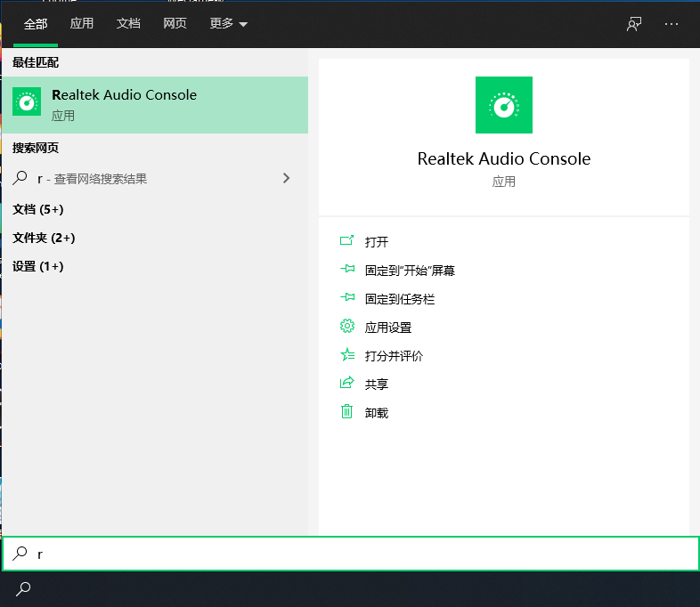
Task: Click the gear icon beside 应用设置
Action: coord(347,327)
